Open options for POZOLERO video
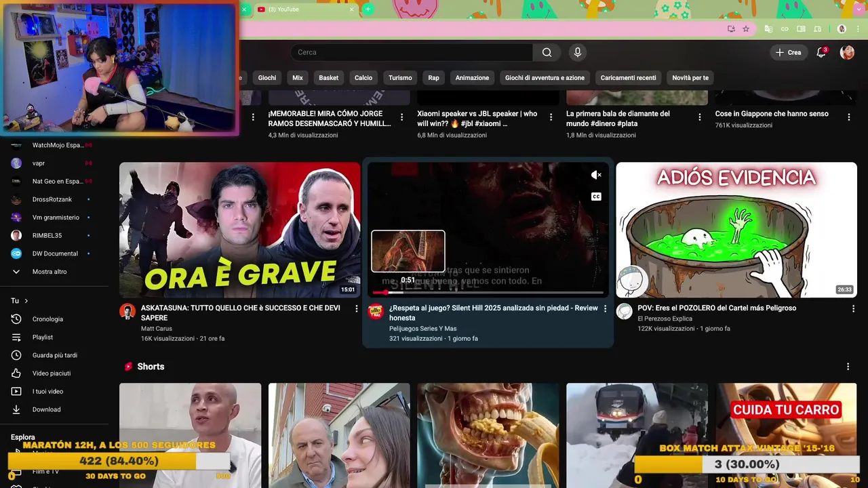 pos(853,308)
